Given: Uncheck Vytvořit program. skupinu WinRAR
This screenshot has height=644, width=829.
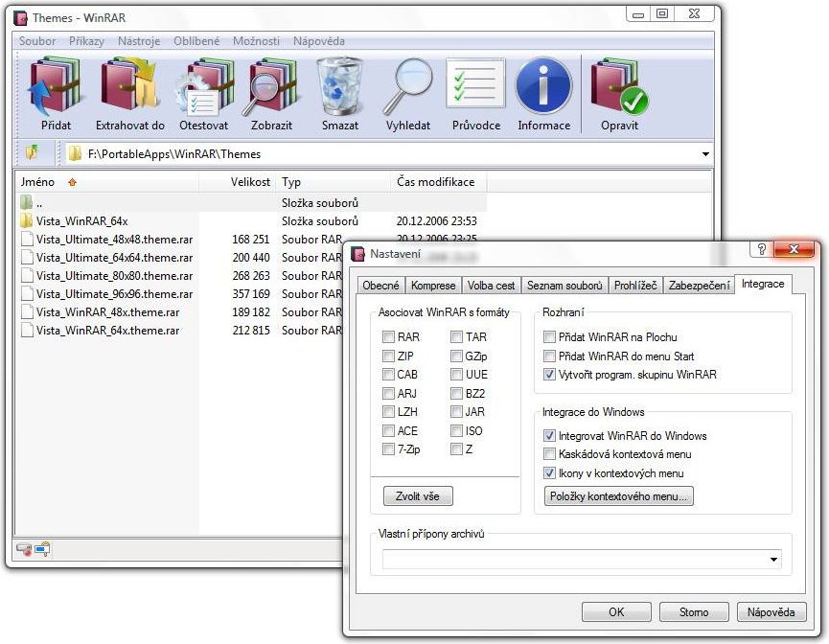Looking at the screenshot, I should pos(550,375).
